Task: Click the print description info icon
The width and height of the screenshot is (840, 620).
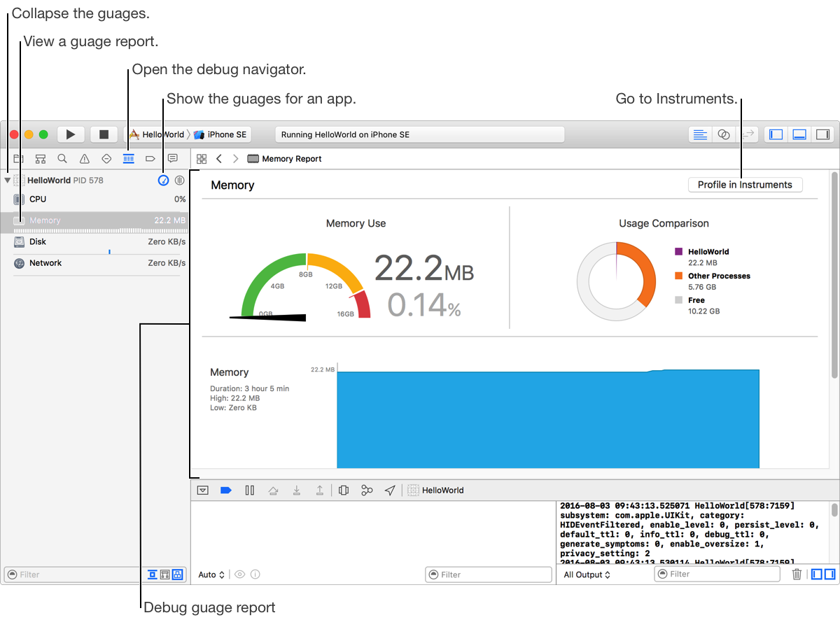Action: pos(255,575)
